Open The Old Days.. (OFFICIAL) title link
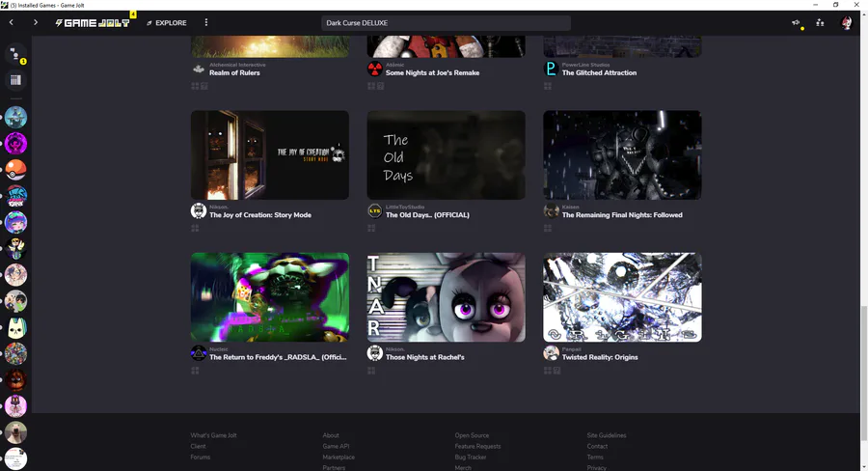Image resolution: width=868 pixels, height=471 pixels. point(427,215)
